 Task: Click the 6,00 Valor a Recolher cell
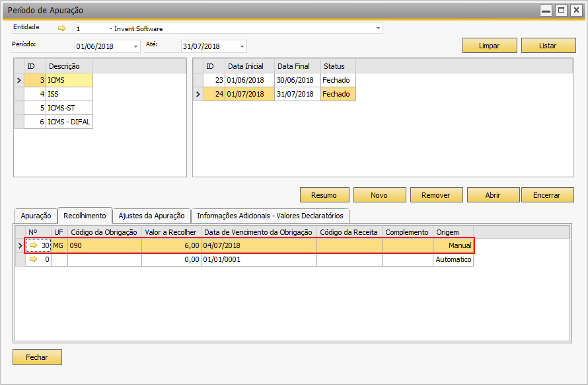point(171,245)
